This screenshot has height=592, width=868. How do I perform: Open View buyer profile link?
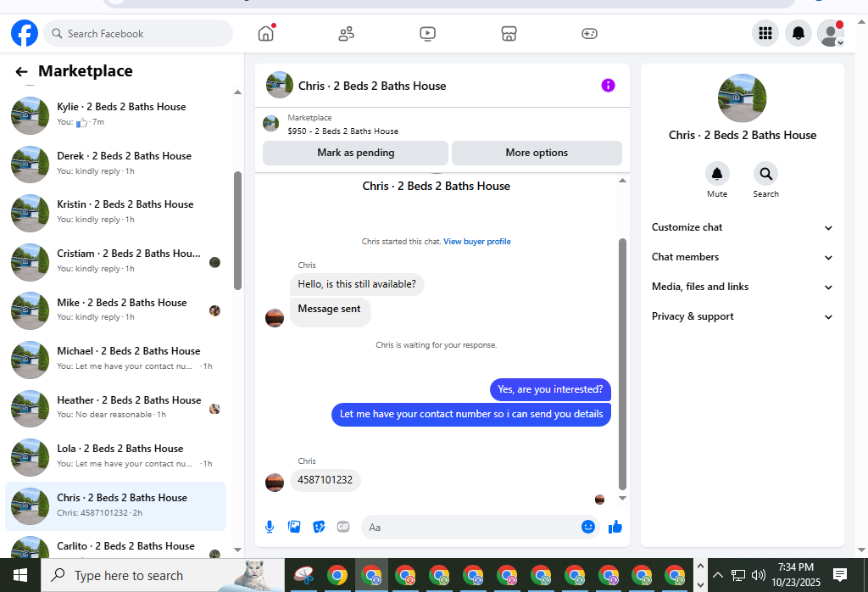pyautogui.click(x=477, y=242)
